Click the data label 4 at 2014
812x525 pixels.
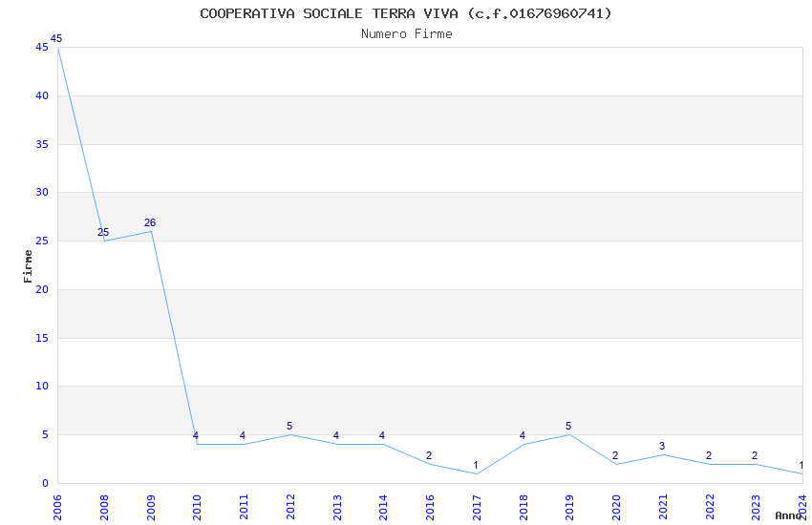click(x=382, y=435)
